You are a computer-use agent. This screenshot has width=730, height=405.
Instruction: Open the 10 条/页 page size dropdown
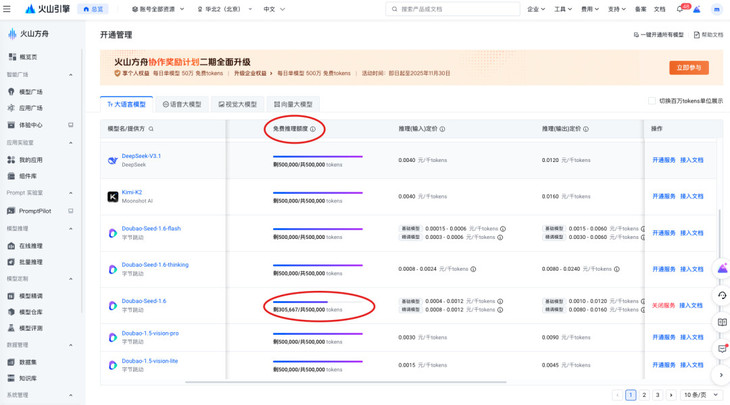700,395
